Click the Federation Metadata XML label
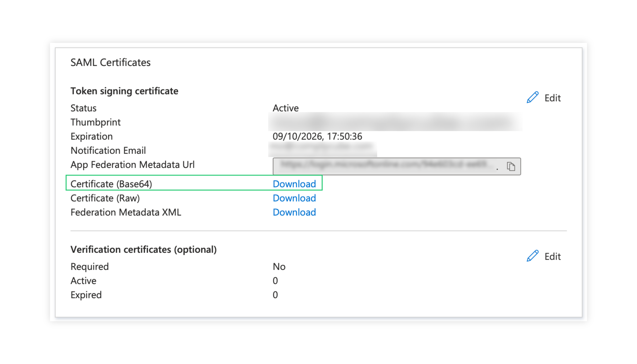Screen dimensions: 637x364 (126, 212)
